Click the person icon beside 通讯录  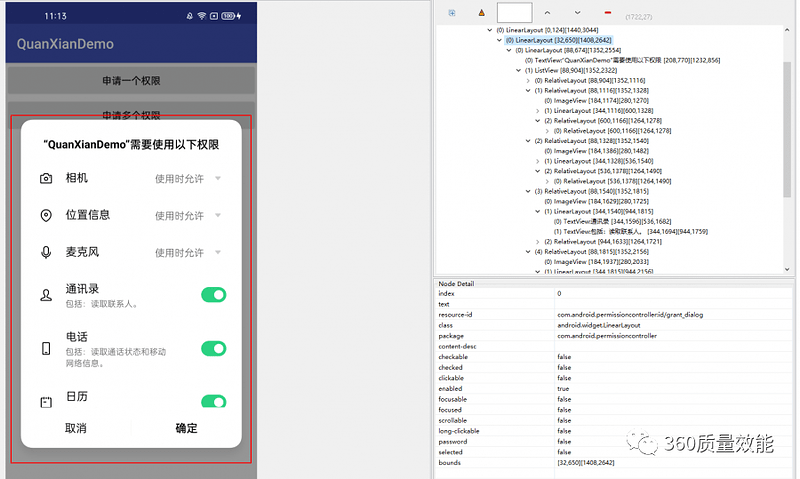tap(46, 295)
